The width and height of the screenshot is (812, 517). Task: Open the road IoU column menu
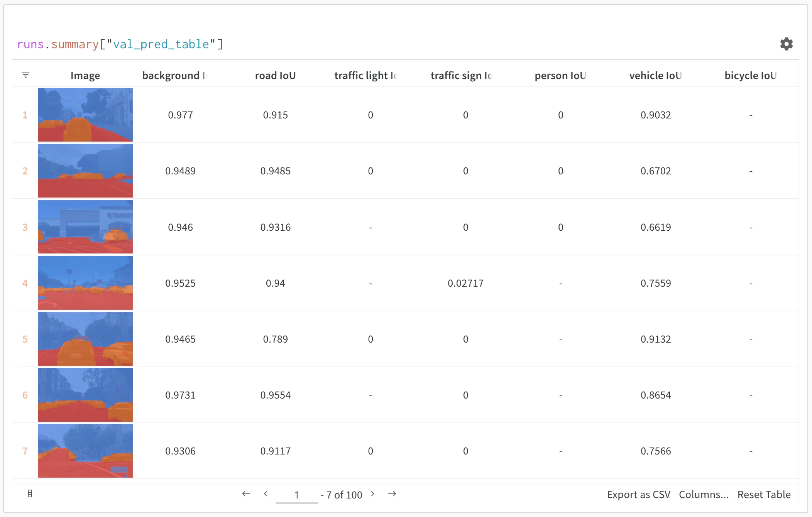coord(275,75)
